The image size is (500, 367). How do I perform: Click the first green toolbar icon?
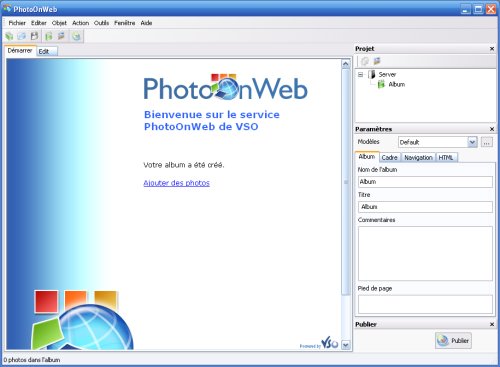tap(9, 36)
